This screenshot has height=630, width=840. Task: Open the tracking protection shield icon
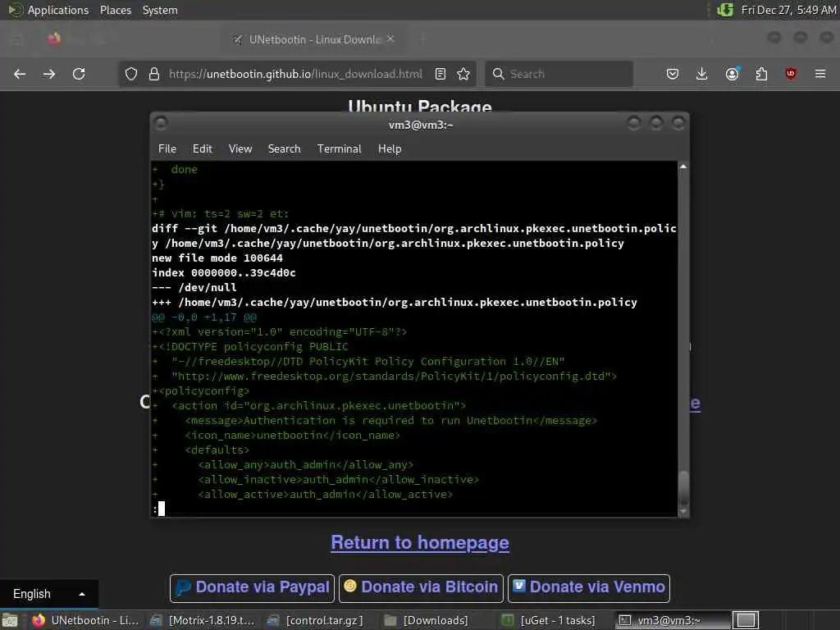[131, 74]
